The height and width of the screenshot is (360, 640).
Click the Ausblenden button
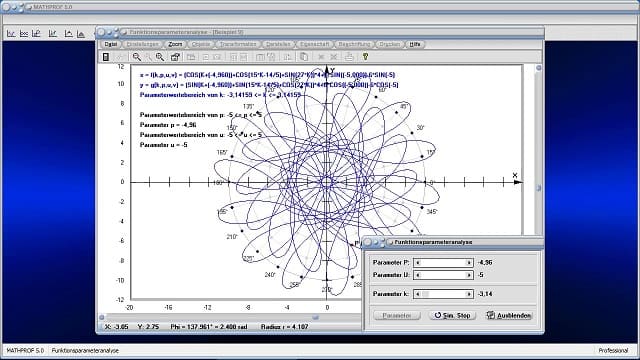pos(509,316)
